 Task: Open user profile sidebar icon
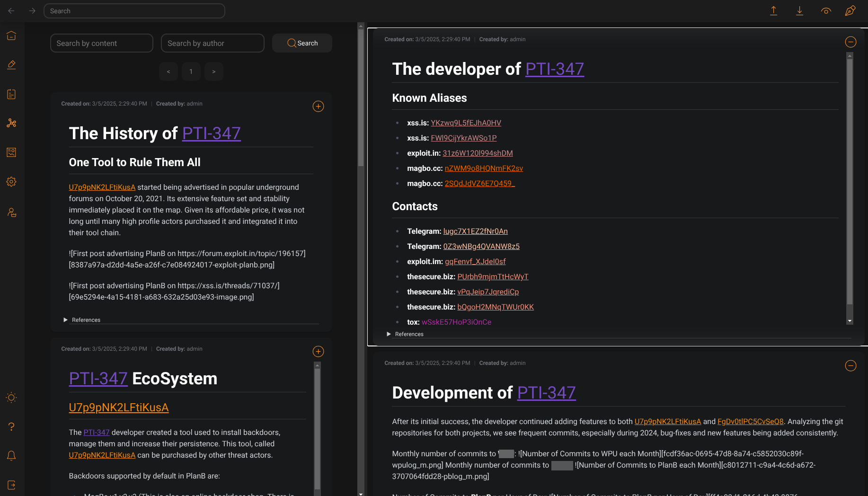(12, 213)
